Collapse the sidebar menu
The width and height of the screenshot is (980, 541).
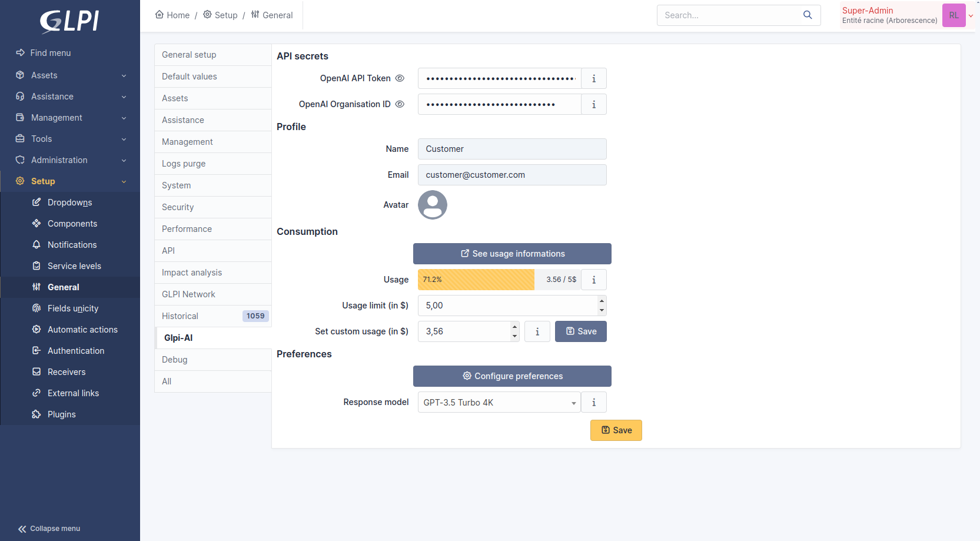point(49,529)
